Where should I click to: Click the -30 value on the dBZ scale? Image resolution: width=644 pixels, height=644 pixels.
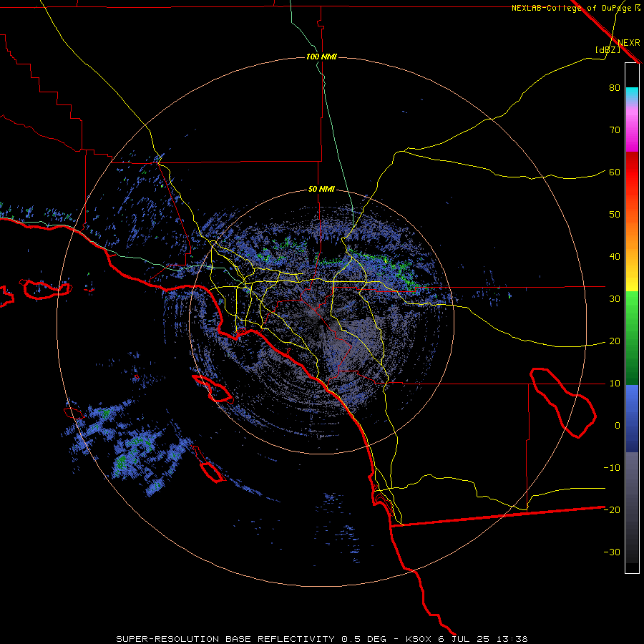click(612, 552)
